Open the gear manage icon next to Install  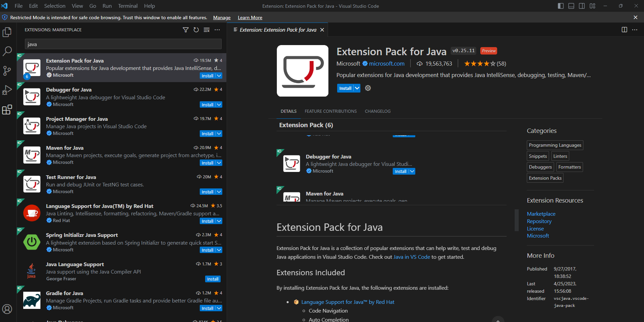pos(368,88)
